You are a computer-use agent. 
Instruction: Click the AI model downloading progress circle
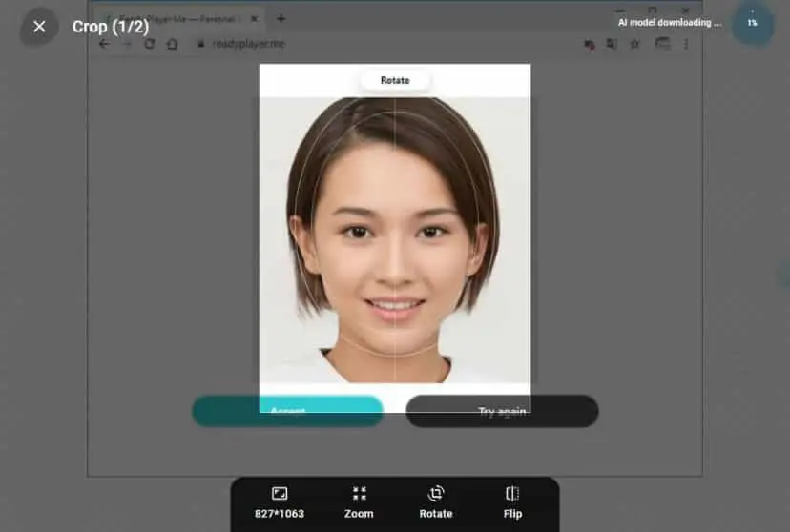tap(752, 23)
